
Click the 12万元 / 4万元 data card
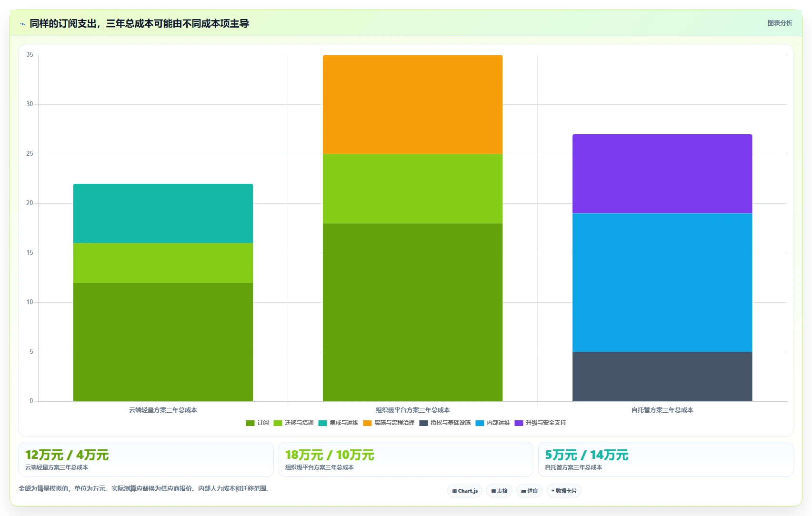click(146, 459)
